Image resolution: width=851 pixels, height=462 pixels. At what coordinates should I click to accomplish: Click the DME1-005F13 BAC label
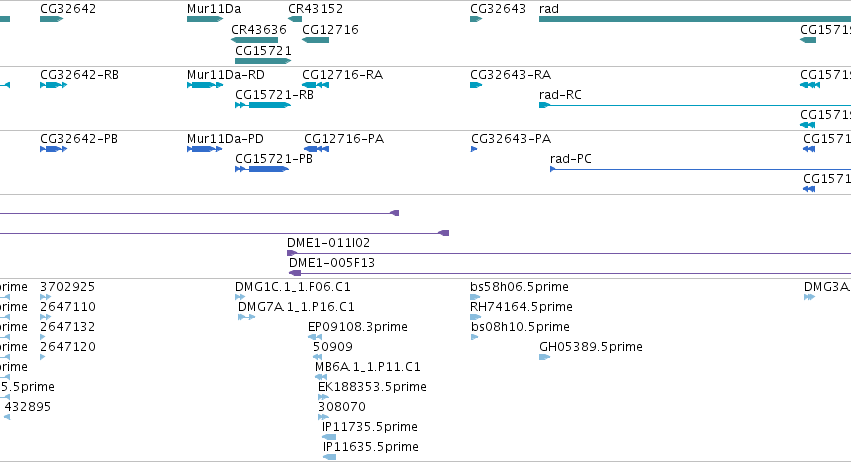(332, 263)
